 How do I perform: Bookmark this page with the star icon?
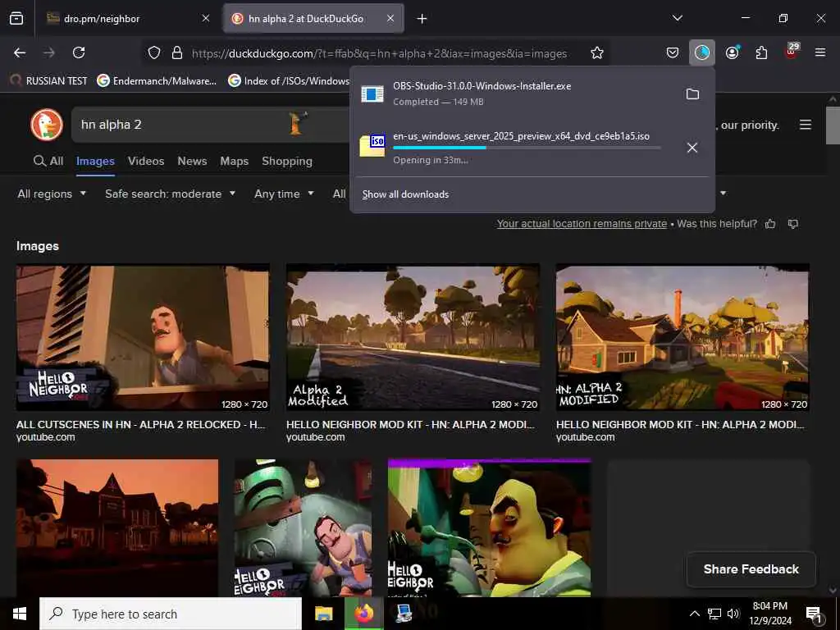coord(597,52)
